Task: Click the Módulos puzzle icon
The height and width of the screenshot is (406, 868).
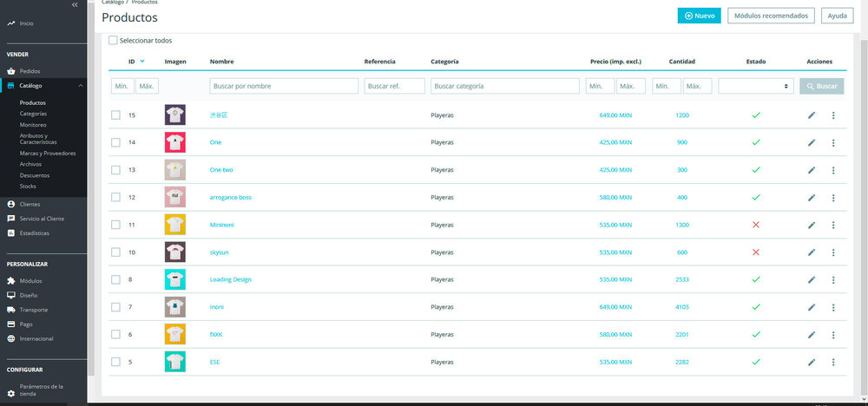Action: coord(11,281)
